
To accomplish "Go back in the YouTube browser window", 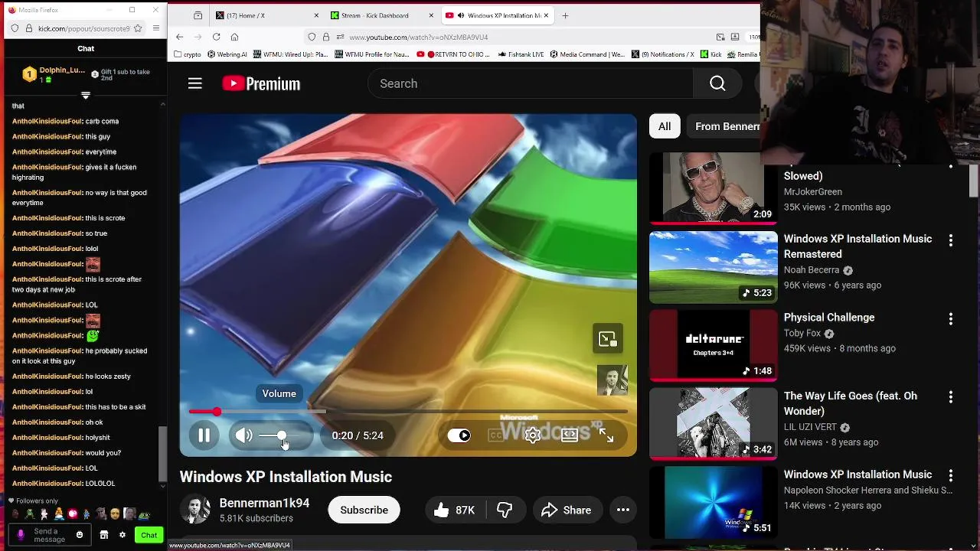I will pos(179,37).
